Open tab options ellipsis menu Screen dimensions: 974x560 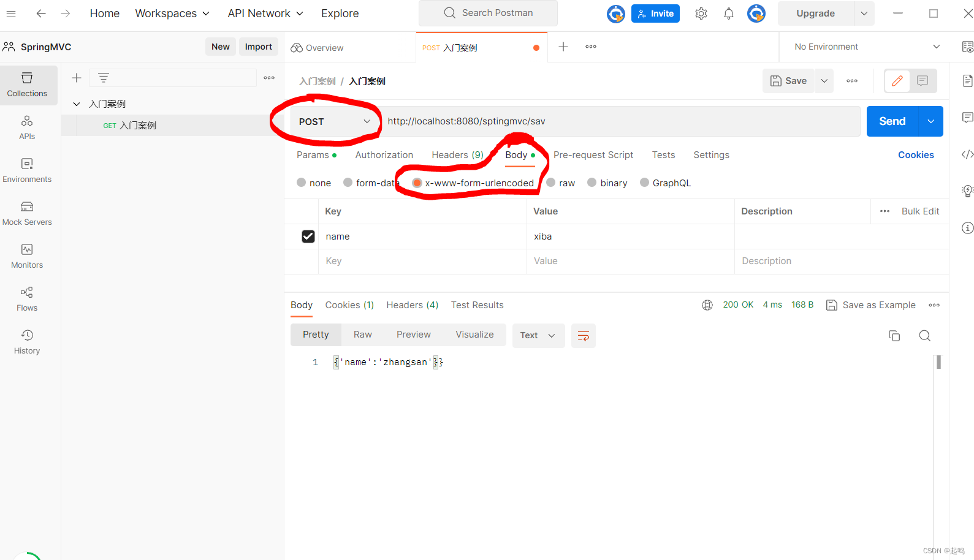(x=591, y=47)
